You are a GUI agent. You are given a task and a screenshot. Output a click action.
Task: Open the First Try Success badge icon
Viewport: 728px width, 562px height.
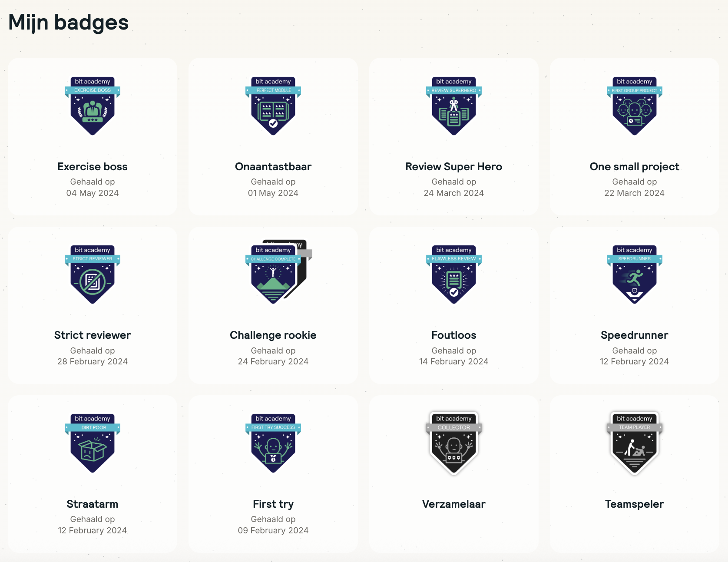pyautogui.click(x=273, y=443)
